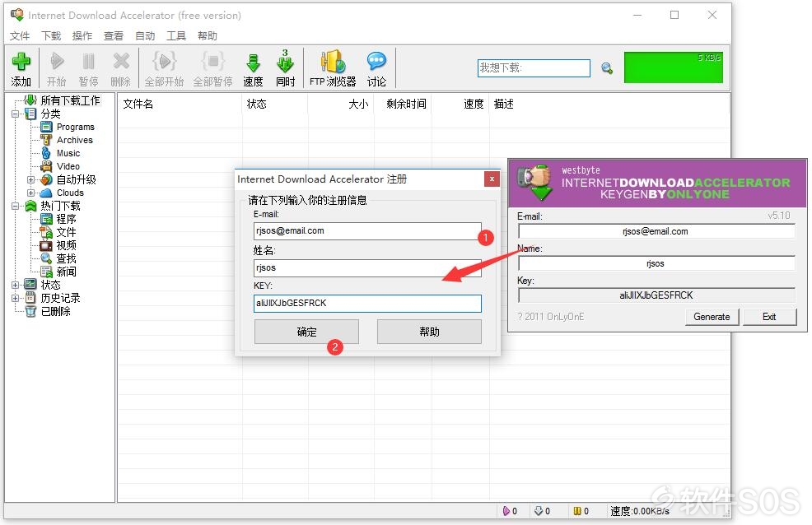Expand the Clouds node

tap(30, 193)
